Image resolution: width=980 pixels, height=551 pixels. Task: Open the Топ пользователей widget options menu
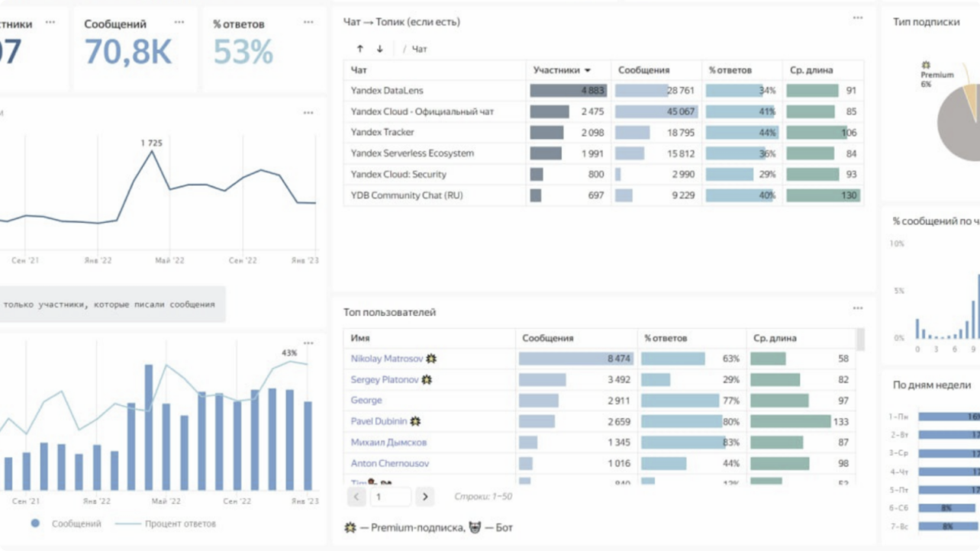[858, 308]
